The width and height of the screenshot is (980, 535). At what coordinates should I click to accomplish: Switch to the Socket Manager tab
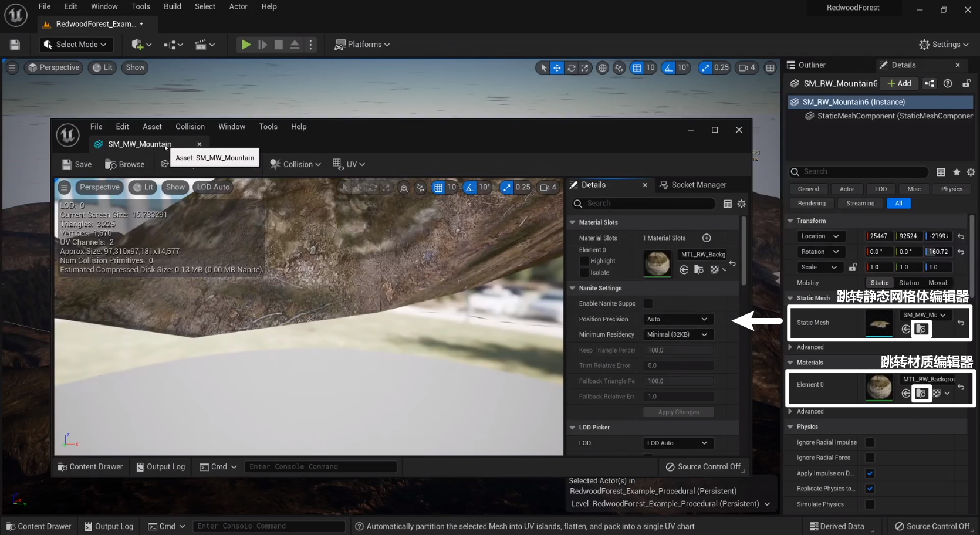(693, 185)
